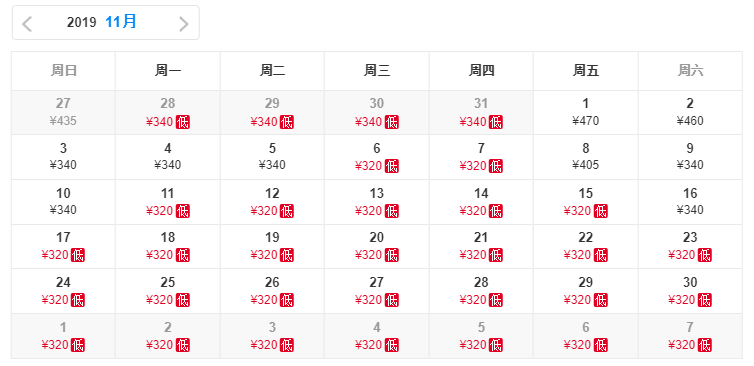This screenshot has width=754, height=366.
Task: Pick October 27 priced ¥435
Action: [x=63, y=113]
